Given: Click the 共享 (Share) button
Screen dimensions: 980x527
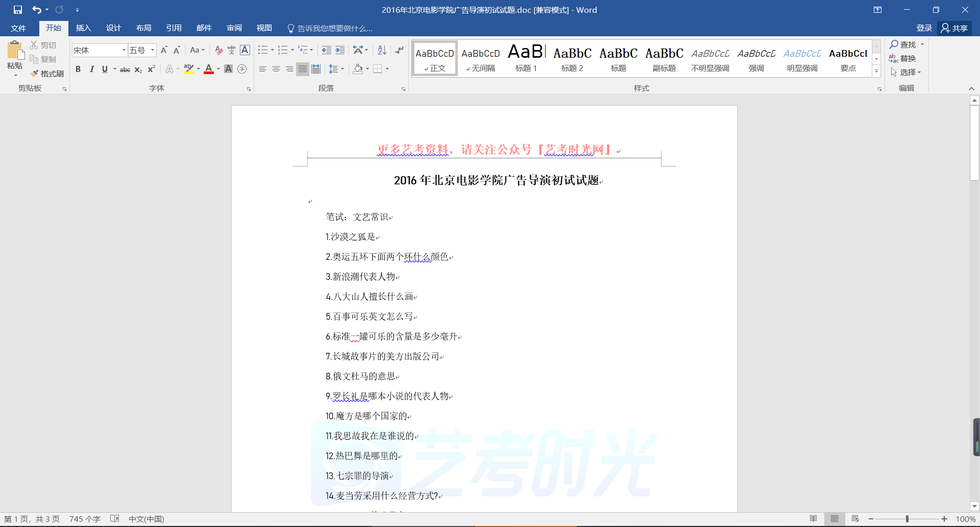Looking at the screenshot, I should (x=954, y=28).
